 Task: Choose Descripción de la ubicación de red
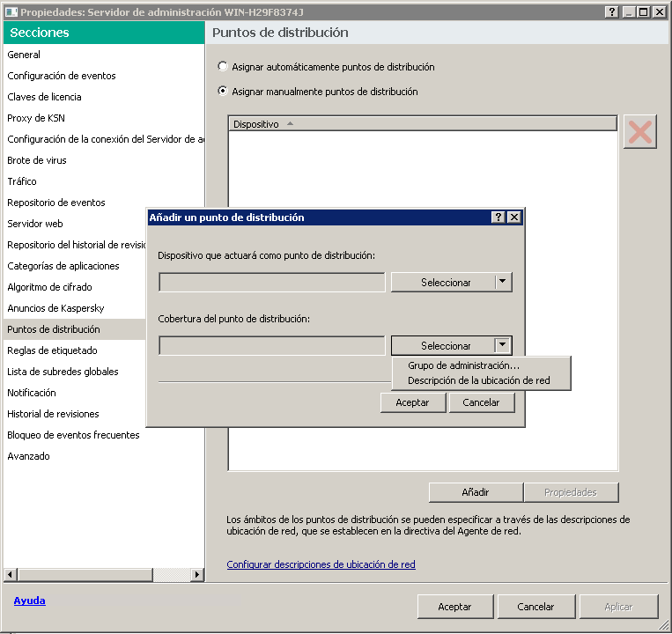pos(478,380)
